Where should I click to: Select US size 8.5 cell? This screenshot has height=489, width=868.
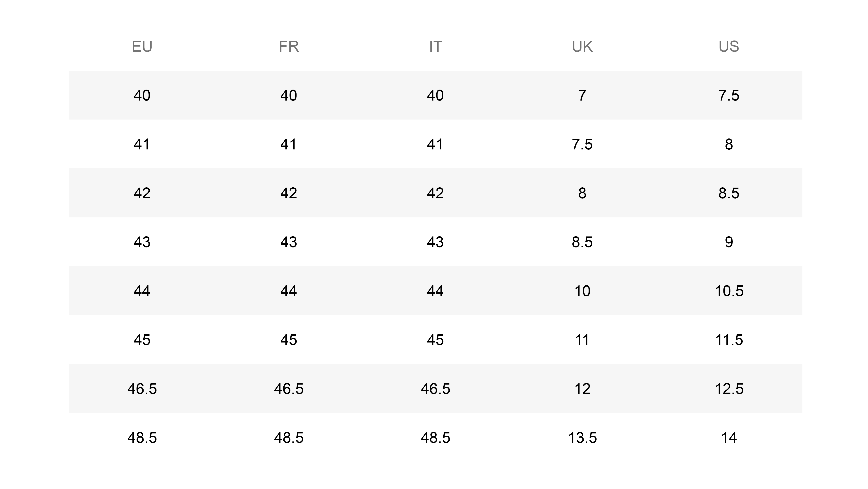729,193
